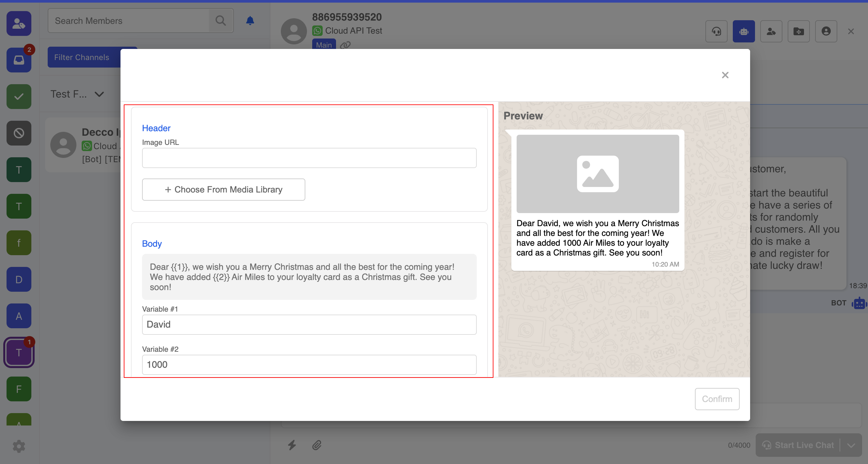Viewport: 868px width, 464px height.
Task: Open the inbox icon with badge 2
Action: (19, 60)
